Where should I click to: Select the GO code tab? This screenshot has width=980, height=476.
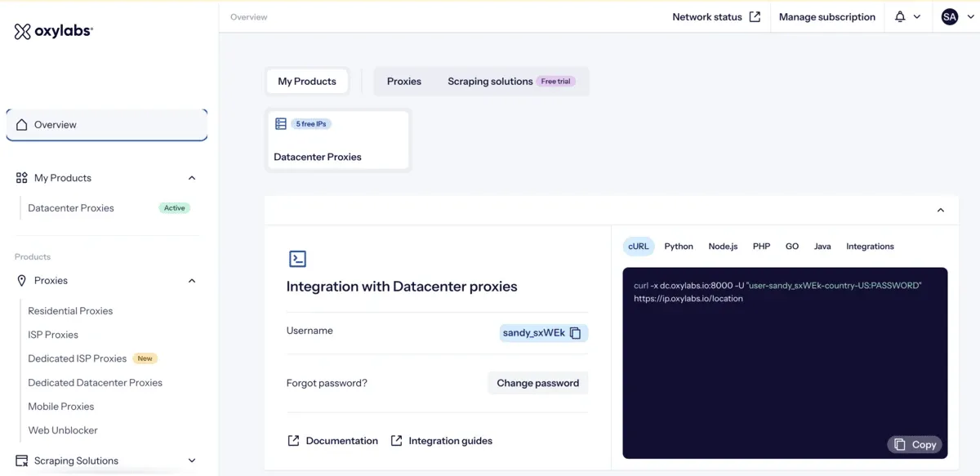pyautogui.click(x=792, y=246)
